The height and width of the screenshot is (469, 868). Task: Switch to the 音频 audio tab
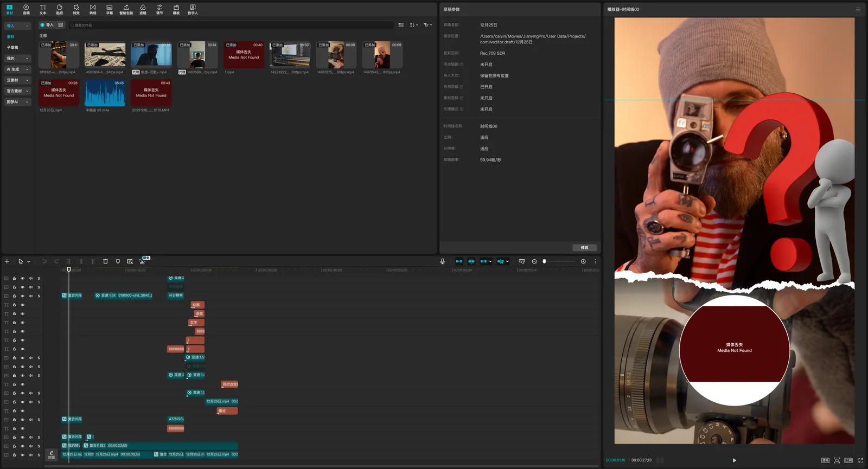tap(26, 9)
